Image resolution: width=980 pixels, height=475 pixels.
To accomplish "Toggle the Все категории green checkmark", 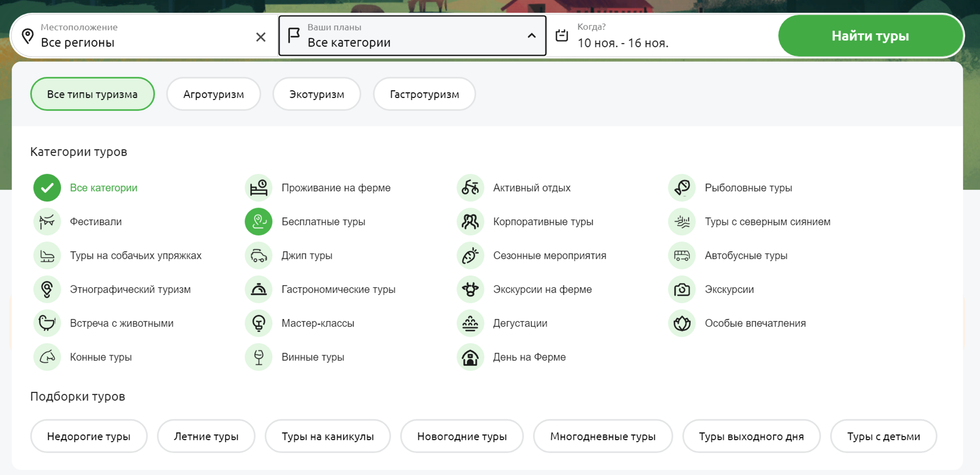I will [47, 187].
